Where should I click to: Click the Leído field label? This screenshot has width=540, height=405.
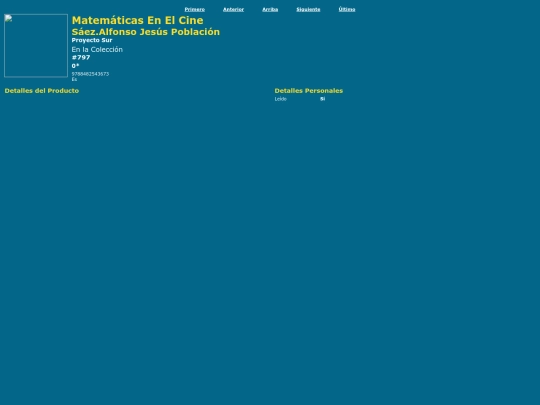(x=280, y=99)
